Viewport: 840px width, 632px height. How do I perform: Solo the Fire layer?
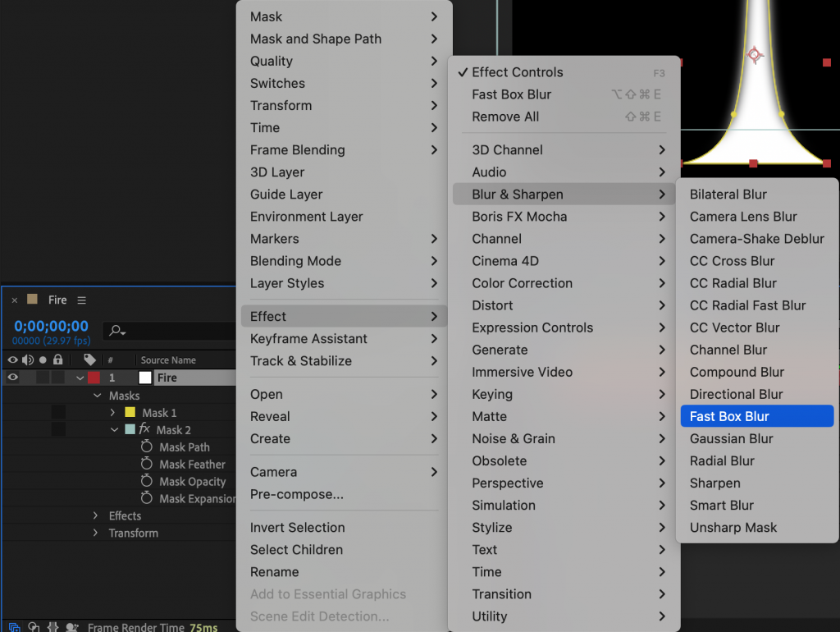pyautogui.click(x=43, y=378)
